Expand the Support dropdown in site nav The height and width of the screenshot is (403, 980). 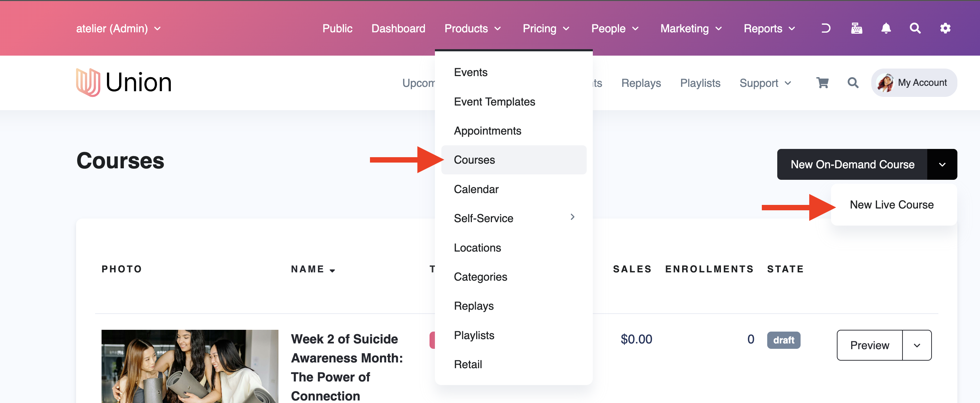[x=765, y=83]
